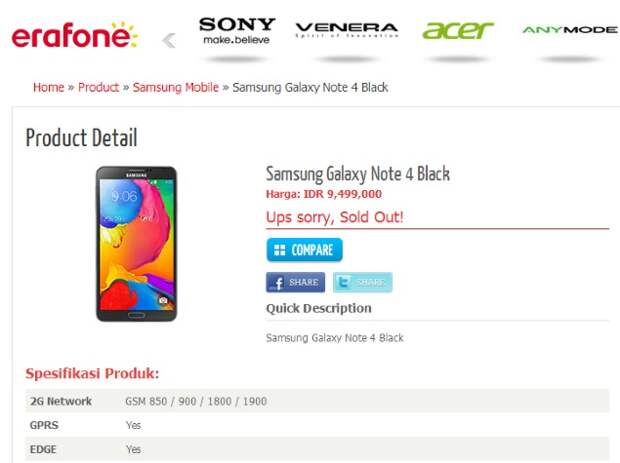Click the Samsung Galaxy Note 4 Black title

click(358, 174)
